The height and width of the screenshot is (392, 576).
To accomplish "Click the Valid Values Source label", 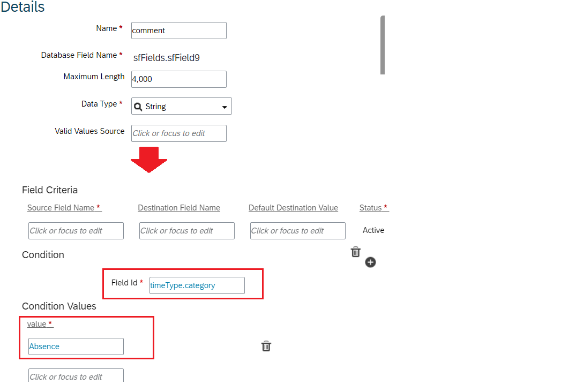I will [x=89, y=131].
